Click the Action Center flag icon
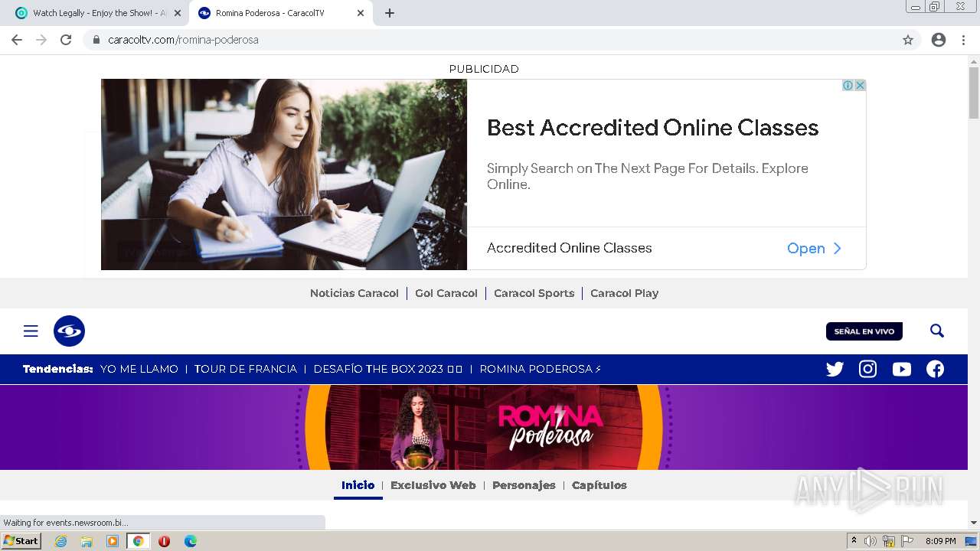The width and height of the screenshot is (980, 551). [907, 541]
